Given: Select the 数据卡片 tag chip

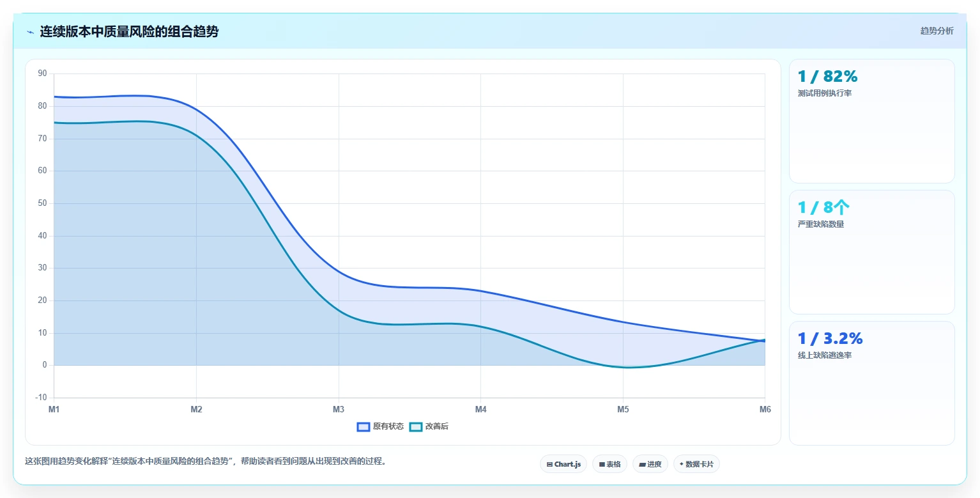Looking at the screenshot, I should (x=696, y=464).
